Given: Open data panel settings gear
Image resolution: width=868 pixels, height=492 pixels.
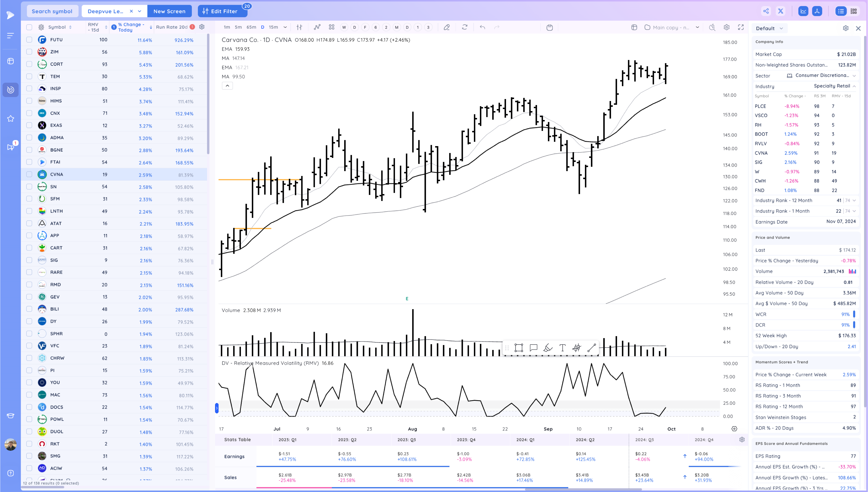Looking at the screenshot, I should [x=845, y=28].
